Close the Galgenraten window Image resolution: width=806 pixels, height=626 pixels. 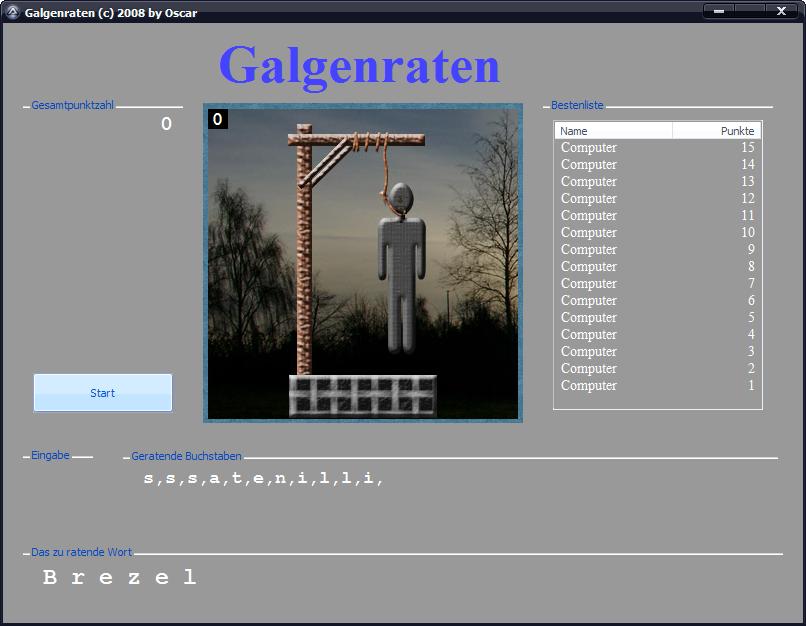pos(781,11)
